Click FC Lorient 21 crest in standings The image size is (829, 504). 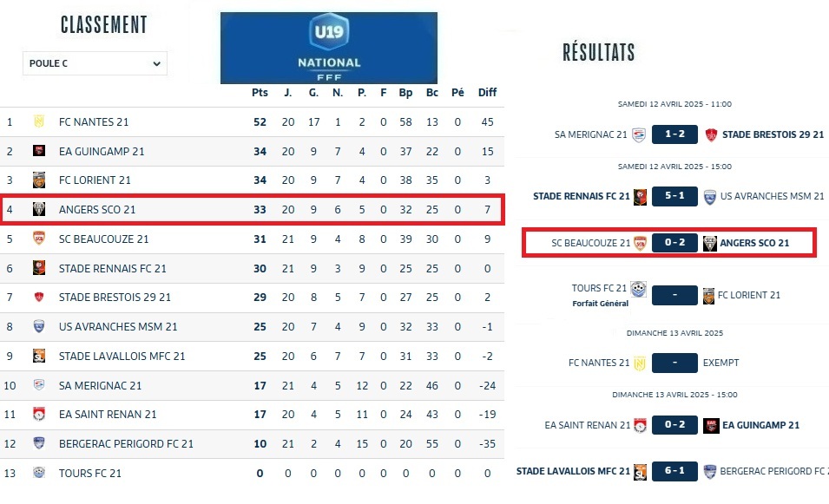(38, 180)
